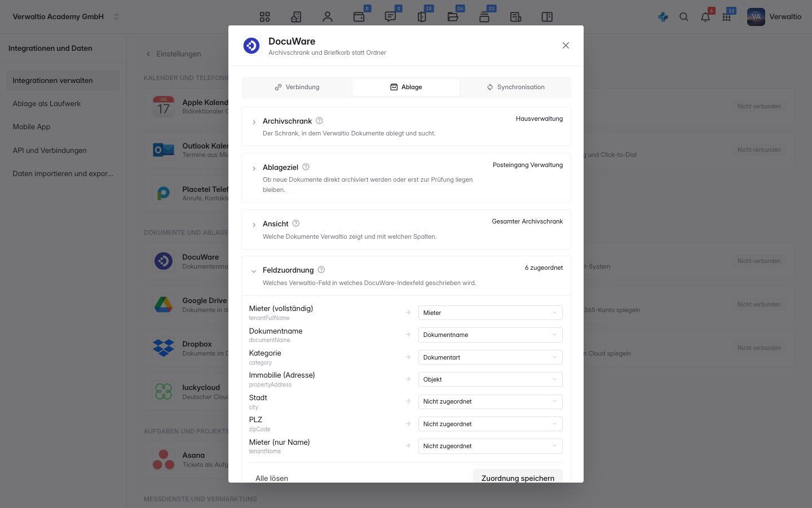
Task: Click the blue assistant icon in top bar
Action: coord(663,17)
